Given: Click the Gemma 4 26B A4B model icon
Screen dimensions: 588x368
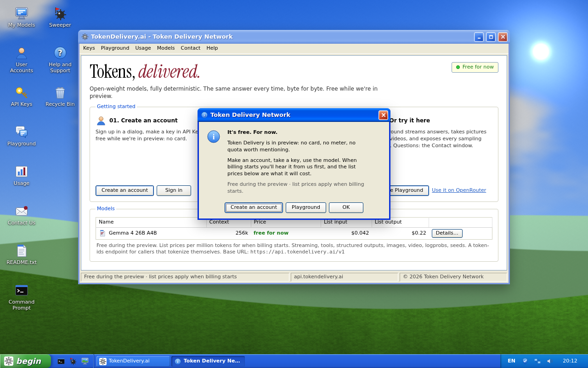Looking at the screenshot, I should click(102, 233).
